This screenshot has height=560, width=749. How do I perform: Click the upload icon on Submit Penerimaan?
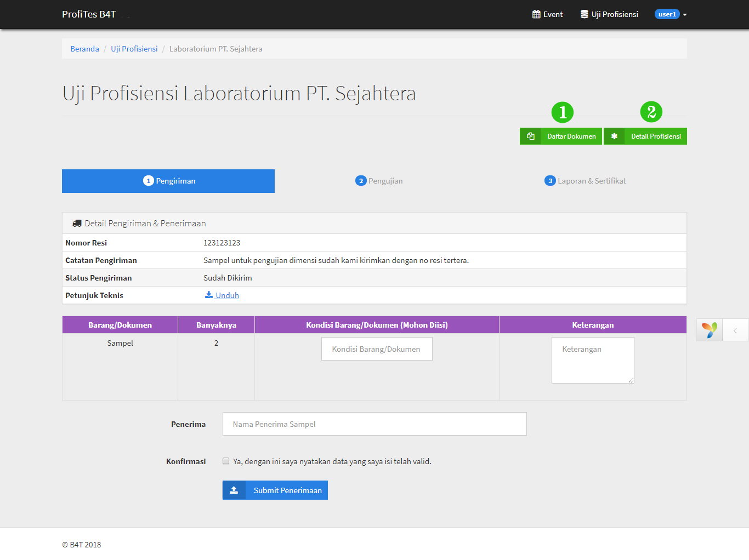coord(234,490)
